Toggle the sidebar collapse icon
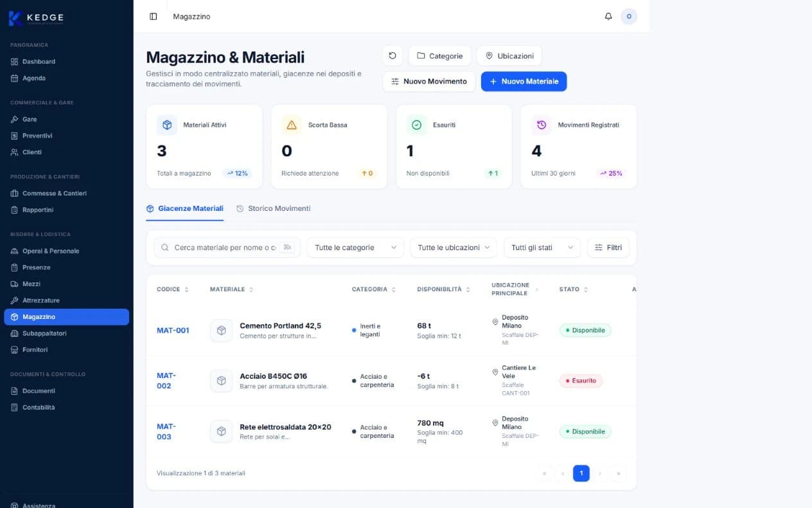Screen dimensions: 812x508 (153, 17)
